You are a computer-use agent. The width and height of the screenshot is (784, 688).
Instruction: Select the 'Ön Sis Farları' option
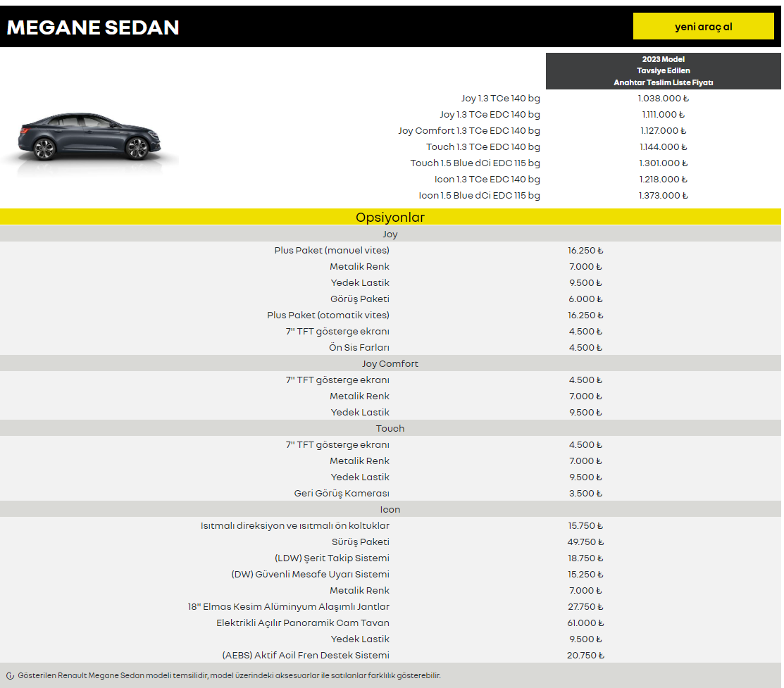coord(359,347)
